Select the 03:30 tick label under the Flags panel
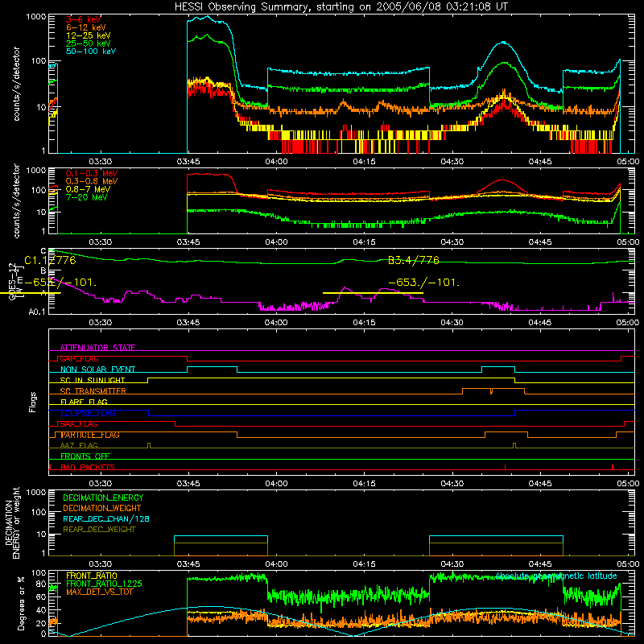This screenshot has height=644, width=644. point(100,484)
